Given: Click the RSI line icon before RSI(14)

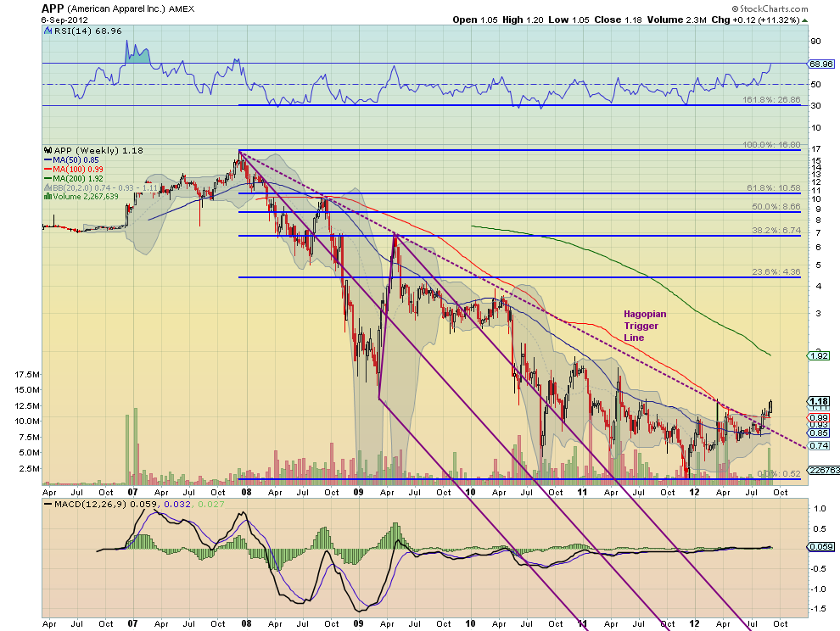Looking at the screenshot, I should (48, 31).
